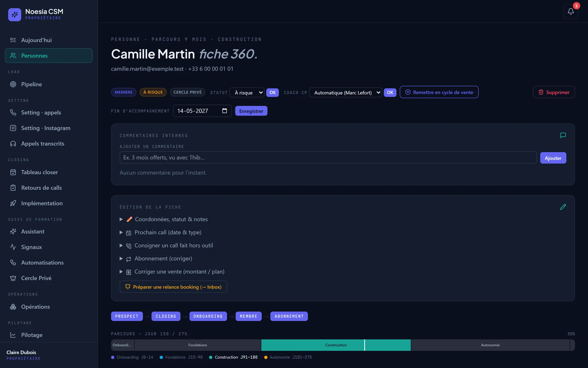Click the Fondations segment of the parcours bar
Image resolution: width=588 pixels, height=368 pixels.
198,345
